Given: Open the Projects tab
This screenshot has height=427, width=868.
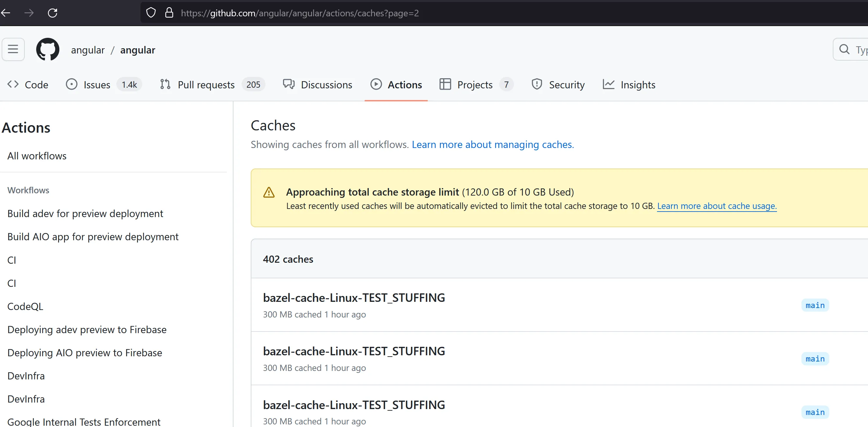Looking at the screenshot, I should click(x=474, y=84).
